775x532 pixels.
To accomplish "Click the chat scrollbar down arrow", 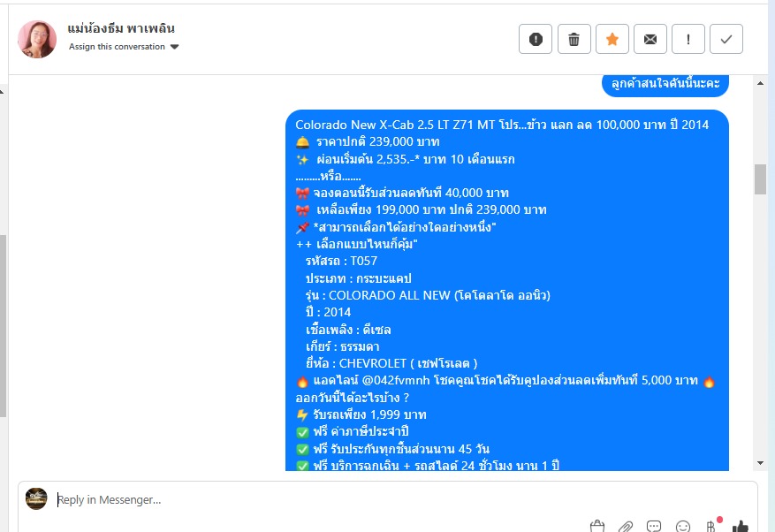I will click(x=760, y=463).
